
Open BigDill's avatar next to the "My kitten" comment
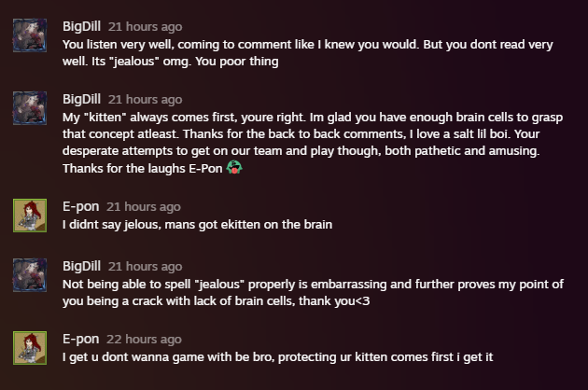30,108
